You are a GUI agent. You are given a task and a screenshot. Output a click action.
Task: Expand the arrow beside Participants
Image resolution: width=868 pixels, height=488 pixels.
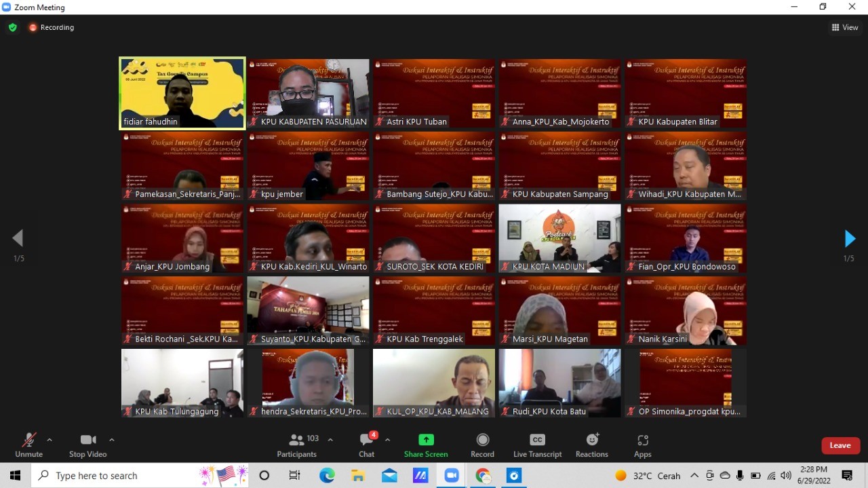click(330, 440)
